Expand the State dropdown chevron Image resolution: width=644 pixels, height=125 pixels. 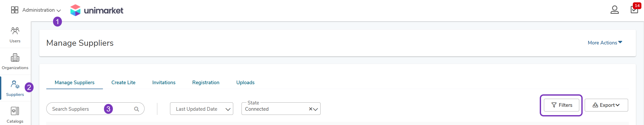point(316,109)
